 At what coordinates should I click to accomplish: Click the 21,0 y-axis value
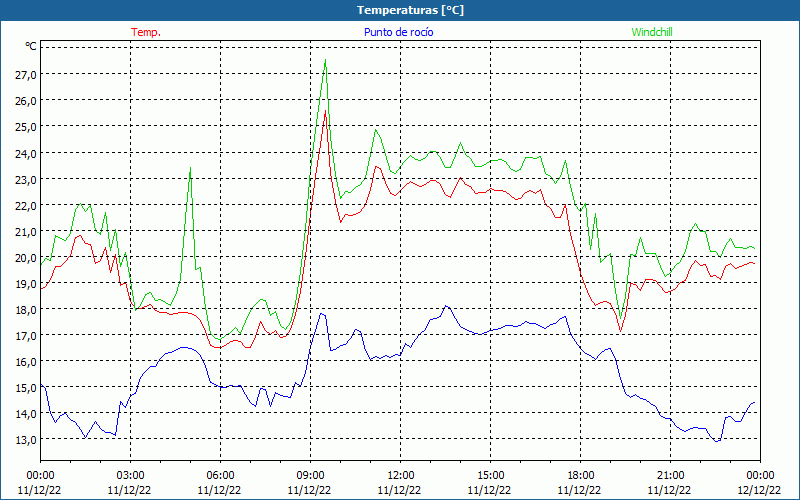[26, 231]
